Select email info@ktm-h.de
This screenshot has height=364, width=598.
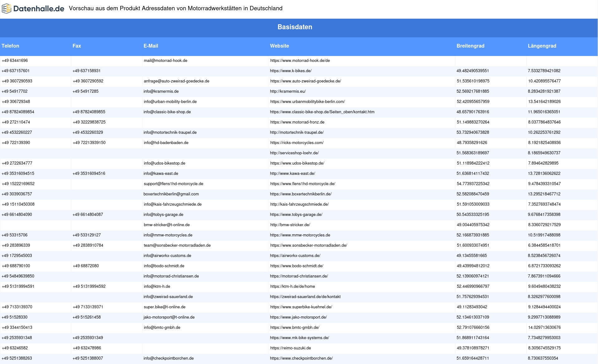(157, 287)
